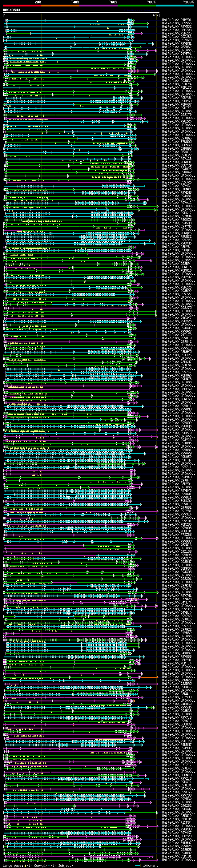Image resolution: width=197 pixels, height=868 pixels.
Task: Choose the UniRef100_A9V4G4 label
Action: pos(176,186)
